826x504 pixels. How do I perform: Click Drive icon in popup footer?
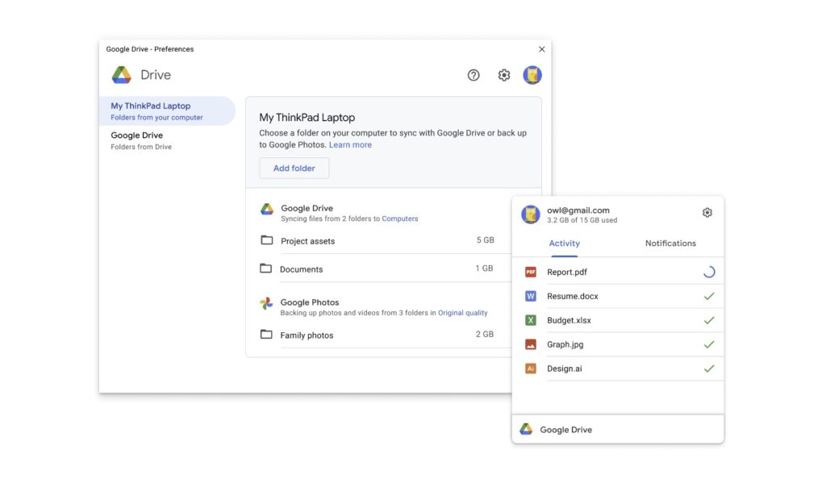point(526,429)
